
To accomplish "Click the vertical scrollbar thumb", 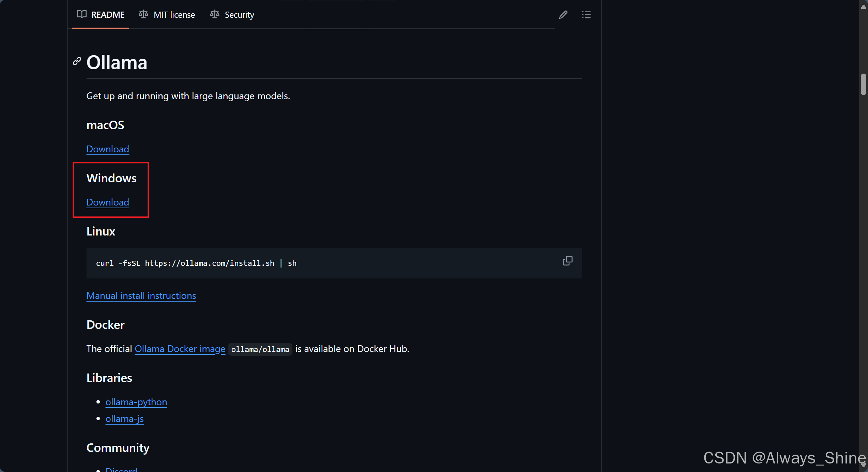I will coord(863,84).
